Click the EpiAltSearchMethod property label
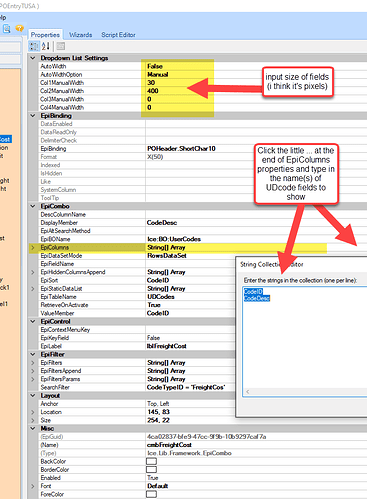 click(x=65, y=231)
